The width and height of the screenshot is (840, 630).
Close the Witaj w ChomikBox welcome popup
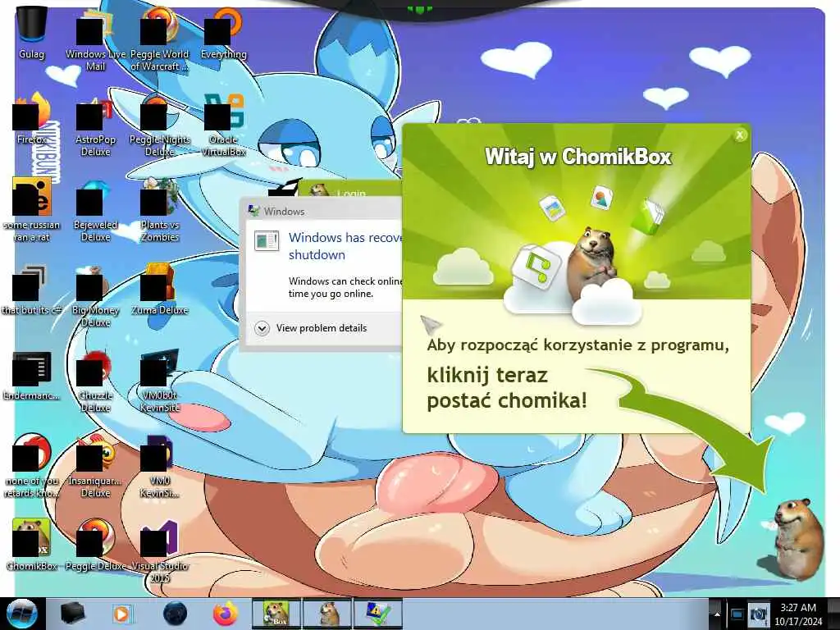click(x=740, y=135)
